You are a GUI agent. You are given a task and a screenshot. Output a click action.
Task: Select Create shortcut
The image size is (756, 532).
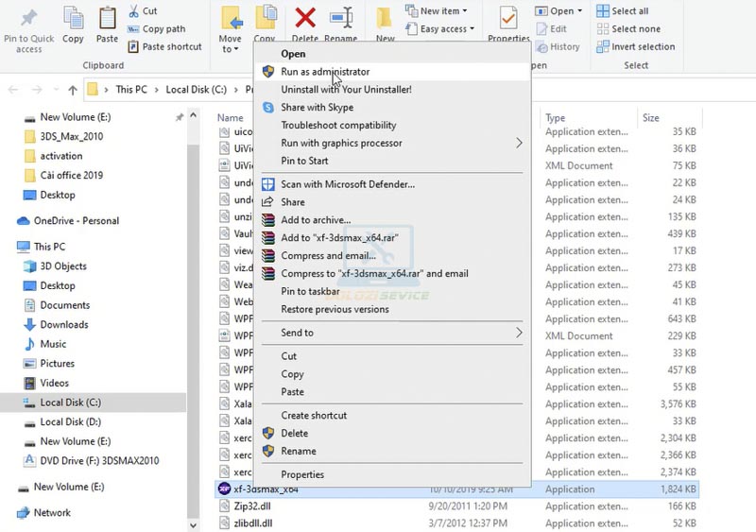392,415
